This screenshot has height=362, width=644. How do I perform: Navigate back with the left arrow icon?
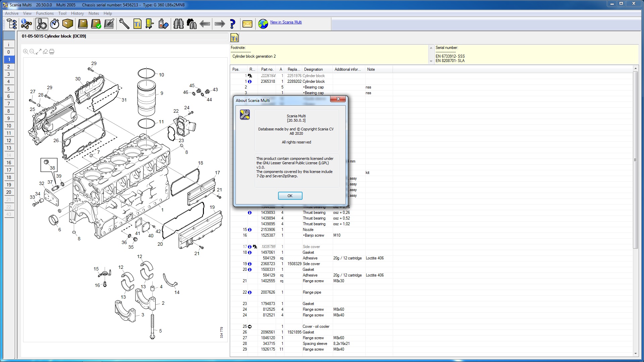tap(205, 24)
